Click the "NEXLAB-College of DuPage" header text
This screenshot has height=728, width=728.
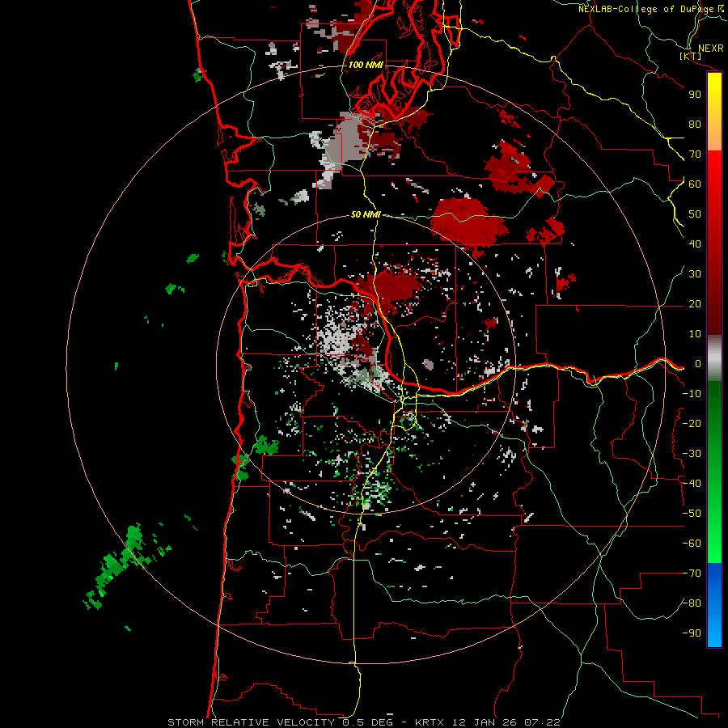pyautogui.click(x=647, y=9)
